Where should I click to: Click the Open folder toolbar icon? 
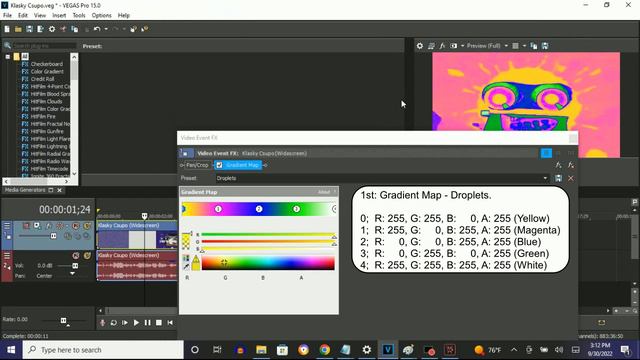click(x=18, y=29)
